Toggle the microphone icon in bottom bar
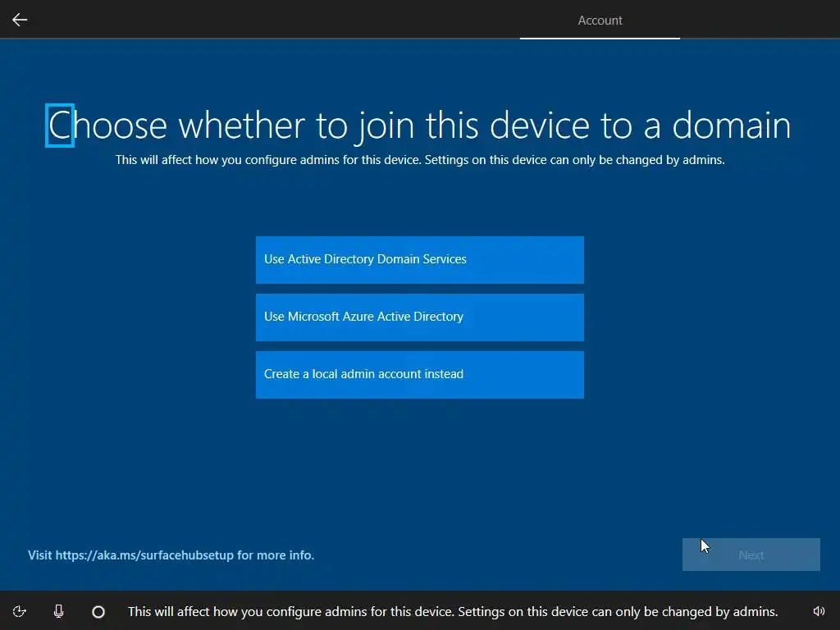The image size is (840, 630). click(58, 611)
